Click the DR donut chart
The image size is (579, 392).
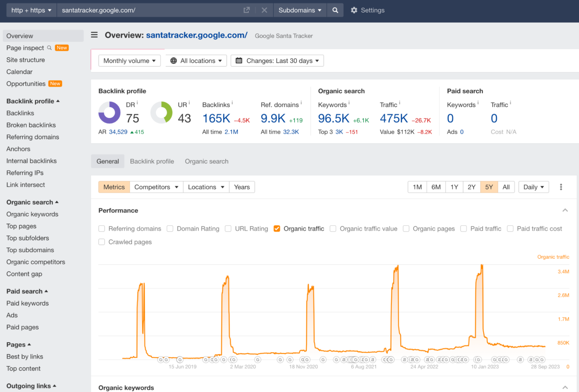pyautogui.click(x=109, y=112)
